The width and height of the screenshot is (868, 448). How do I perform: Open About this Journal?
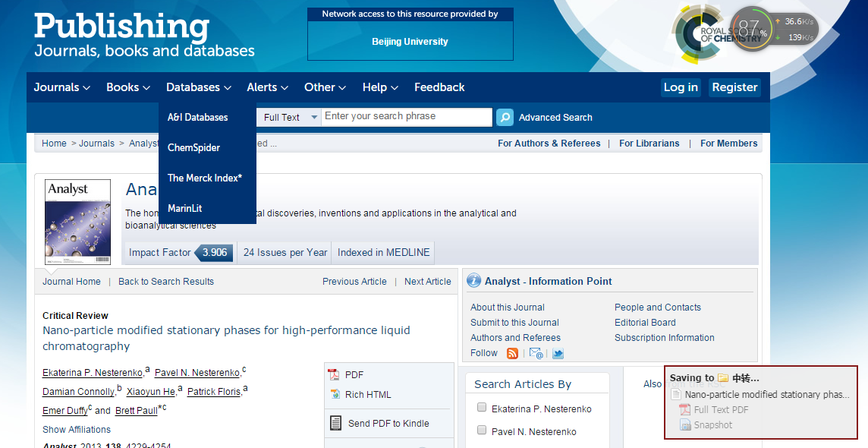507,308
